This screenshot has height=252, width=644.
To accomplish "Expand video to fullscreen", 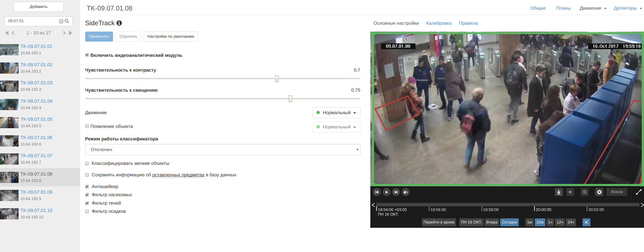I will 639,192.
